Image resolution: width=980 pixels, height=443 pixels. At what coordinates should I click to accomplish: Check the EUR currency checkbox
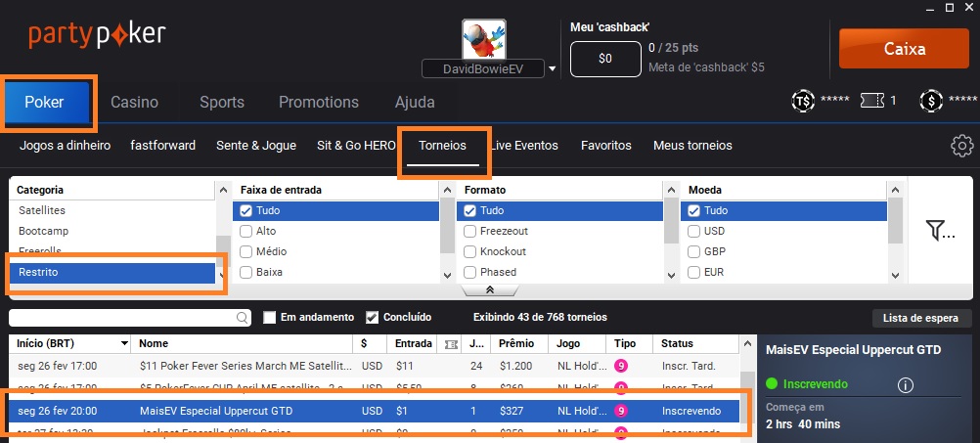pyautogui.click(x=693, y=273)
